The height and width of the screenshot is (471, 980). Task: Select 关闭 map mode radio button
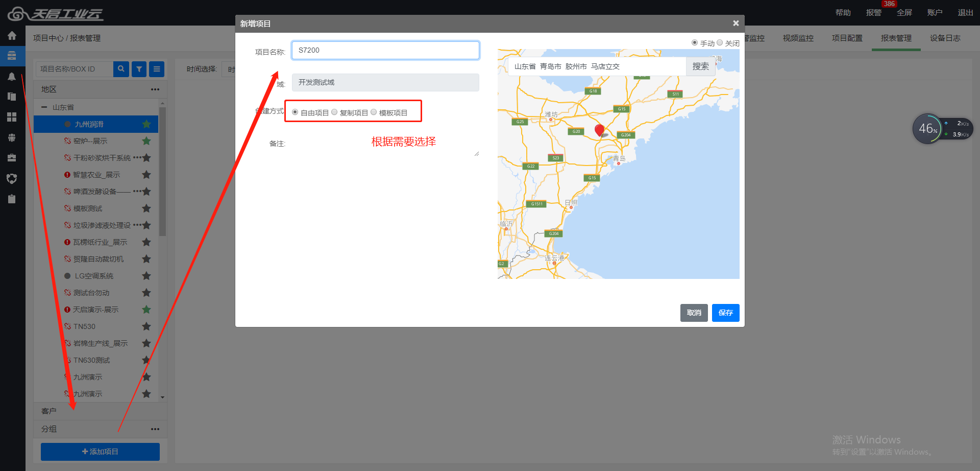(720, 43)
